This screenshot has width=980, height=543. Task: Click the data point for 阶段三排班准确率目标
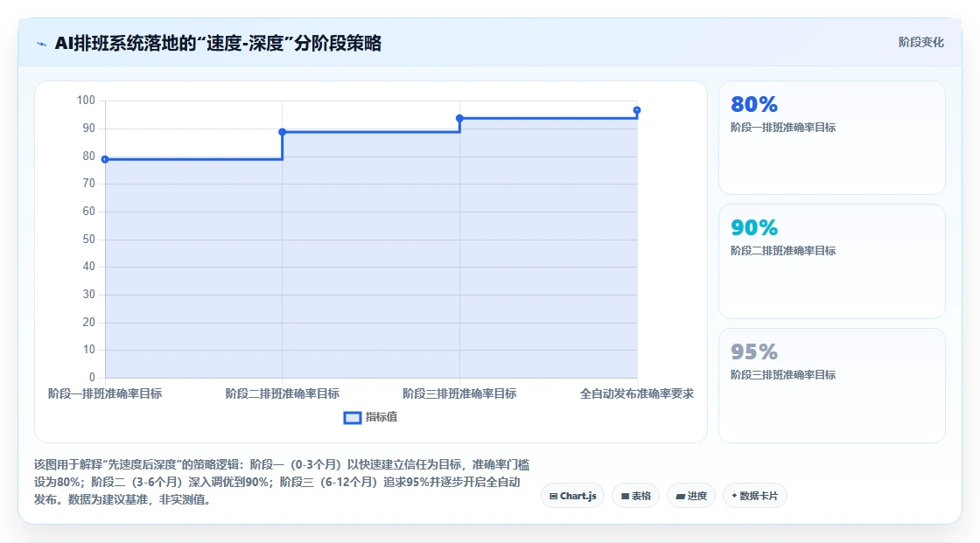460,118
